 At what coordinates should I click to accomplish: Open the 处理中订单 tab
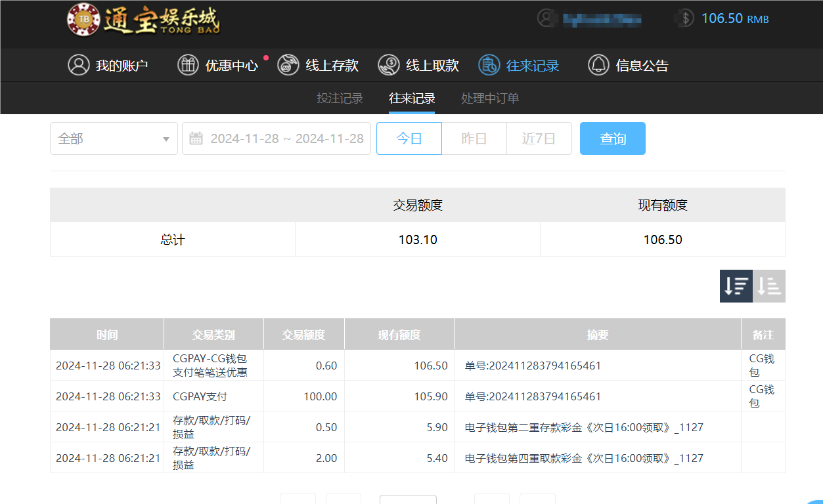click(x=489, y=98)
